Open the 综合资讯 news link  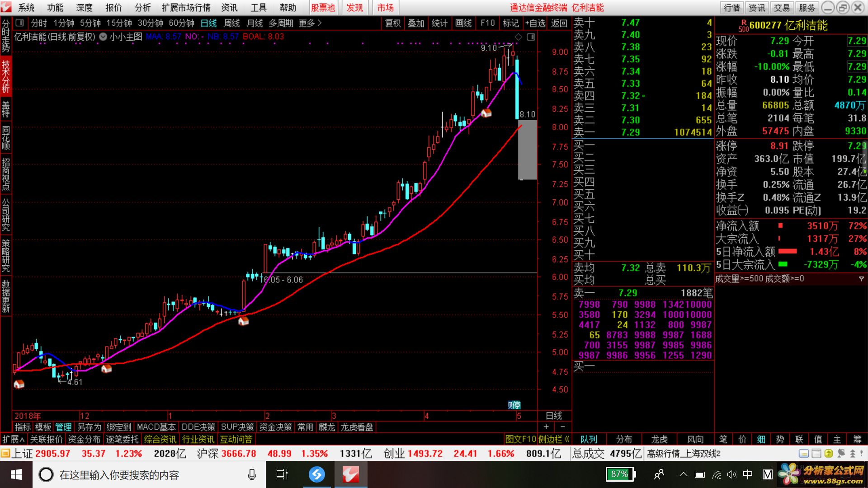pos(160,439)
